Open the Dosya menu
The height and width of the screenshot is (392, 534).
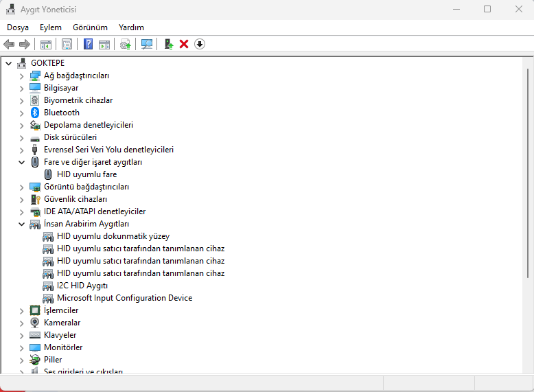(18, 27)
